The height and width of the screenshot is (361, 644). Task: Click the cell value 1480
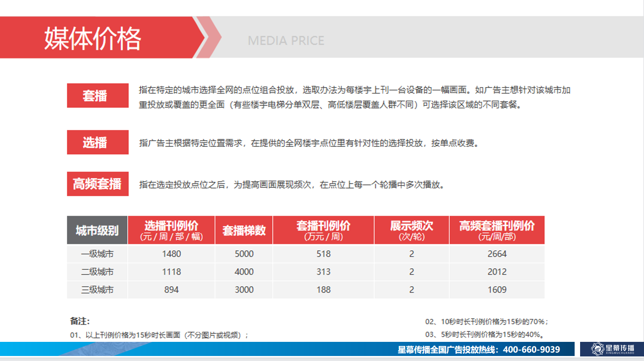coord(171,254)
